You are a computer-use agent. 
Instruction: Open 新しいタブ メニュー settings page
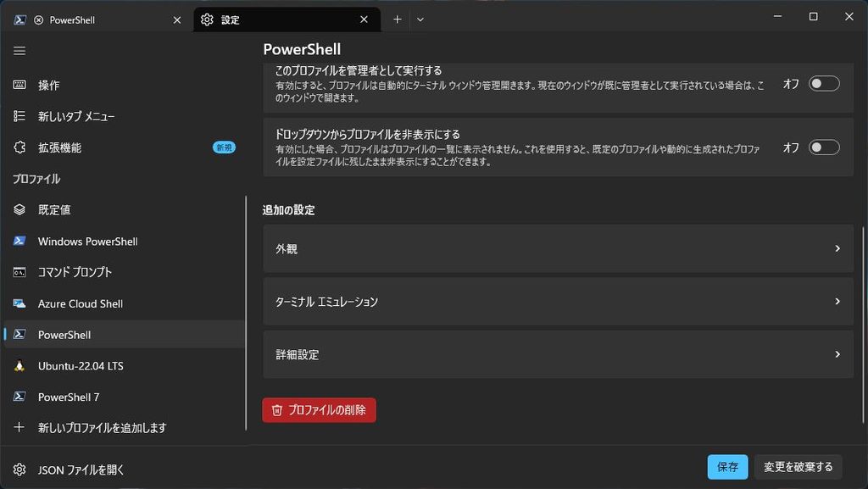click(124, 115)
